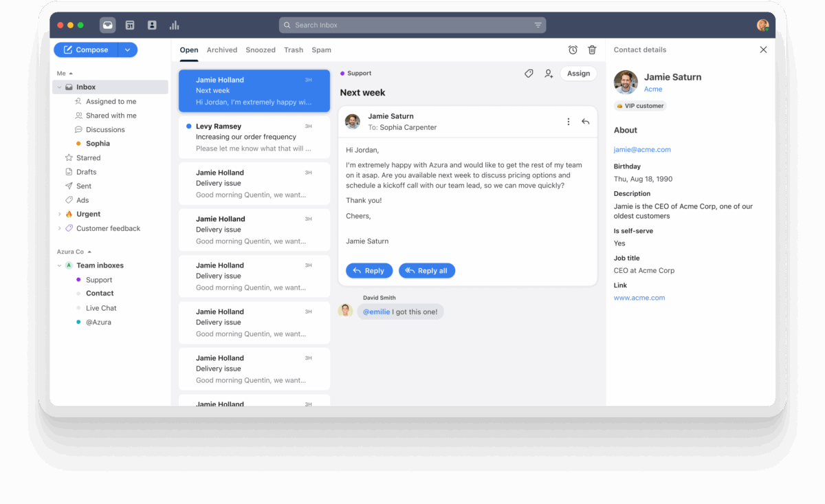Open the Analytics bar-chart icon
Viewport: 825px width, 504px height.
[x=174, y=25]
